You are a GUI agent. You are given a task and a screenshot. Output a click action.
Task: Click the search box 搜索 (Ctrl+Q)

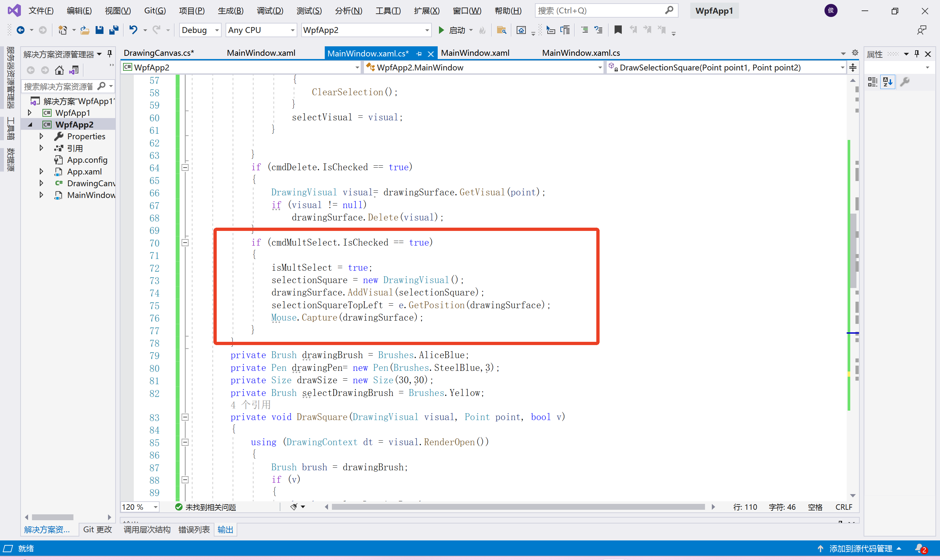(600, 10)
